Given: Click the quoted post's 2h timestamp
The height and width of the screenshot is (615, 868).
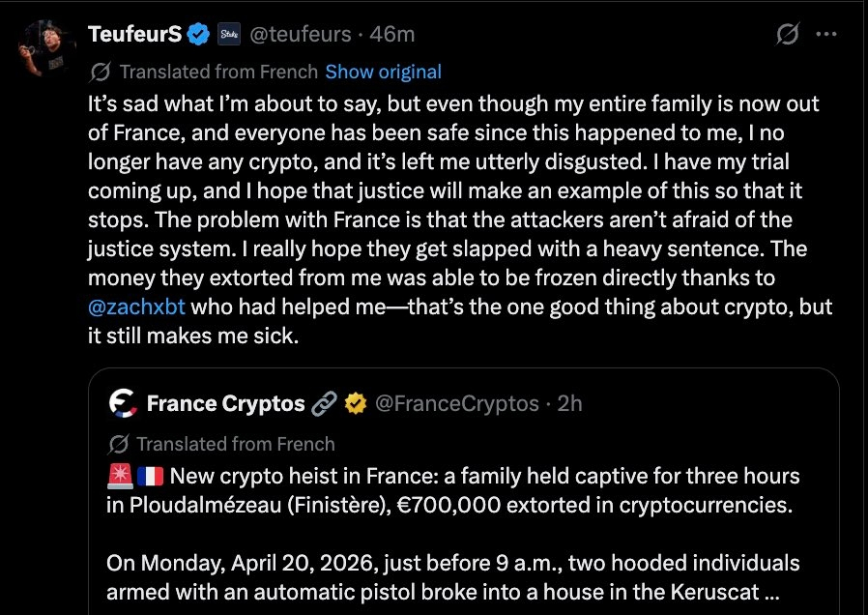Looking at the screenshot, I should pyautogui.click(x=570, y=403).
